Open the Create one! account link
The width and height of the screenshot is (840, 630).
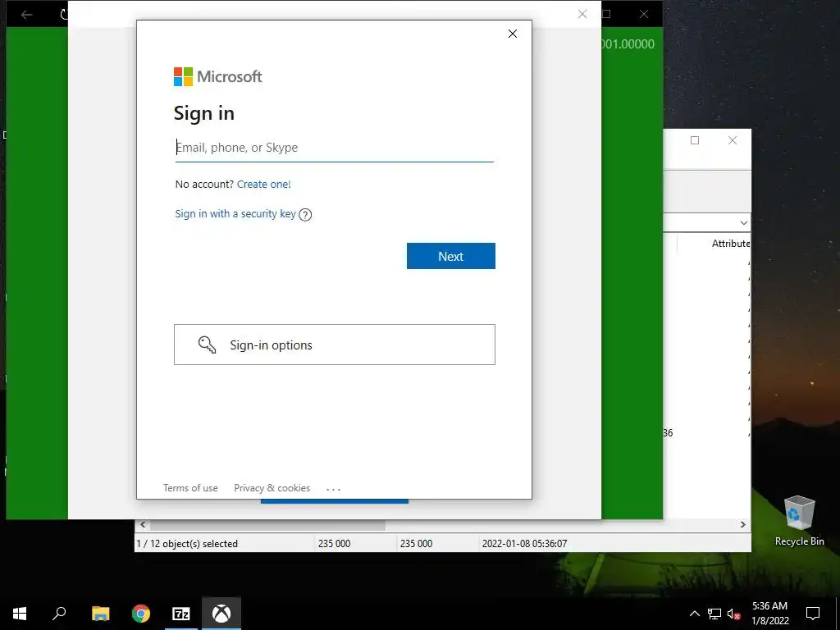tap(263, 185)
